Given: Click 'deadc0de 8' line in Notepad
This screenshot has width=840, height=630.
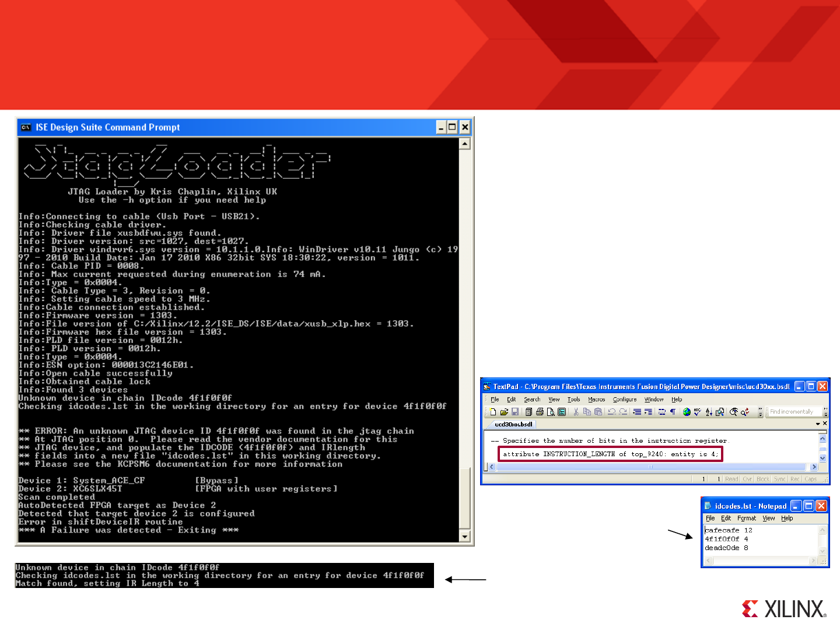Looking at the screenshot, I should [x=726, y=548].
